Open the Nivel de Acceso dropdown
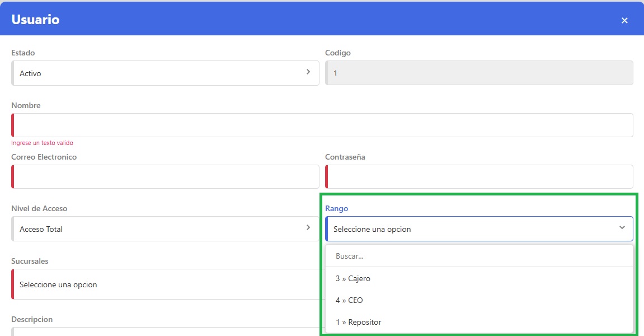The height and width of the screenshot is (336, 644). click(165, 229)
